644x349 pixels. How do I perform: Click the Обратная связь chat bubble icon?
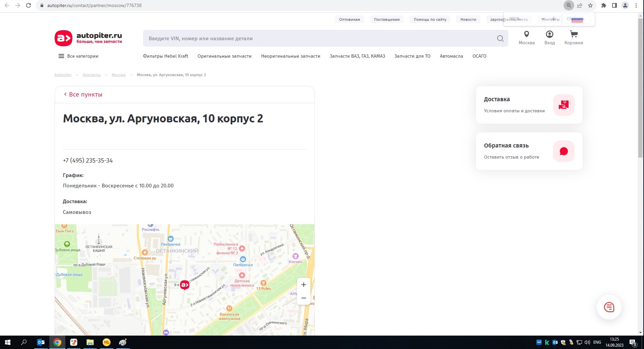pos(564,151)
